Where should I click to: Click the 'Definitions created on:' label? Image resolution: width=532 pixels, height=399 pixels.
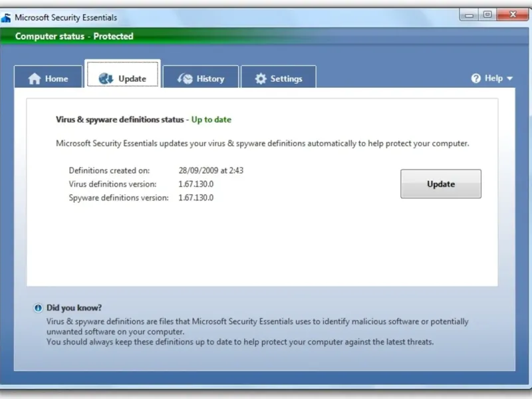coord(109,170)
